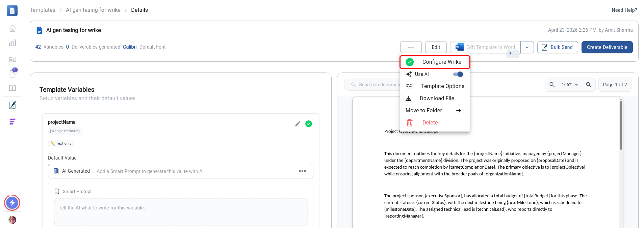This screenshot has width=644, height=228.
Task: Click the Beta badge
Action: click(513, 54)
